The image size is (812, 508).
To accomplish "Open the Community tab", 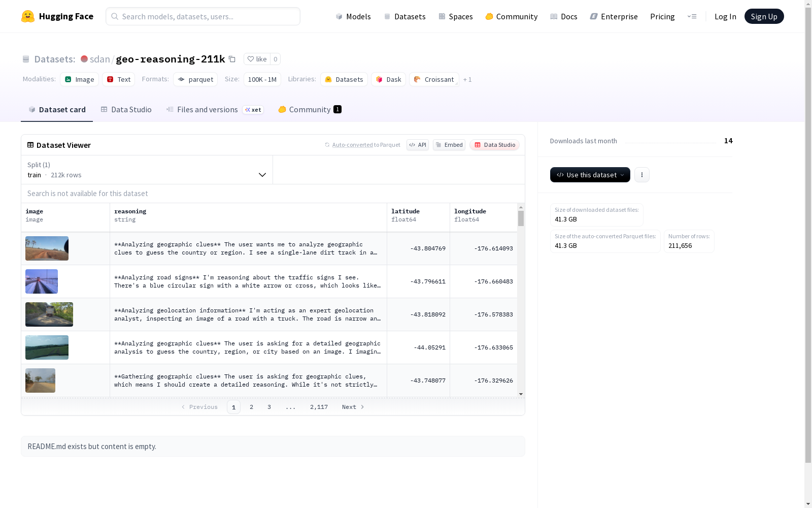I will [x=310, y=110].
